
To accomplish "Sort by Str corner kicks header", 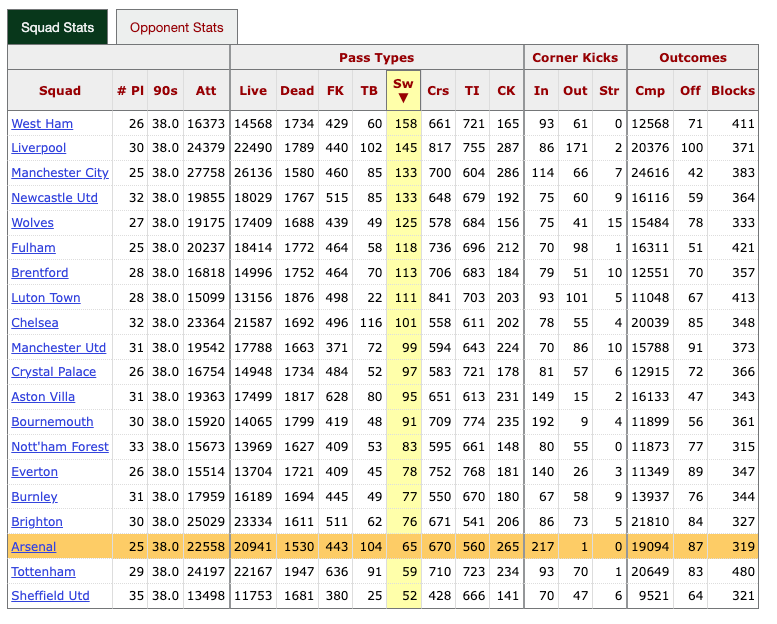I will click(x=610, y=91).
